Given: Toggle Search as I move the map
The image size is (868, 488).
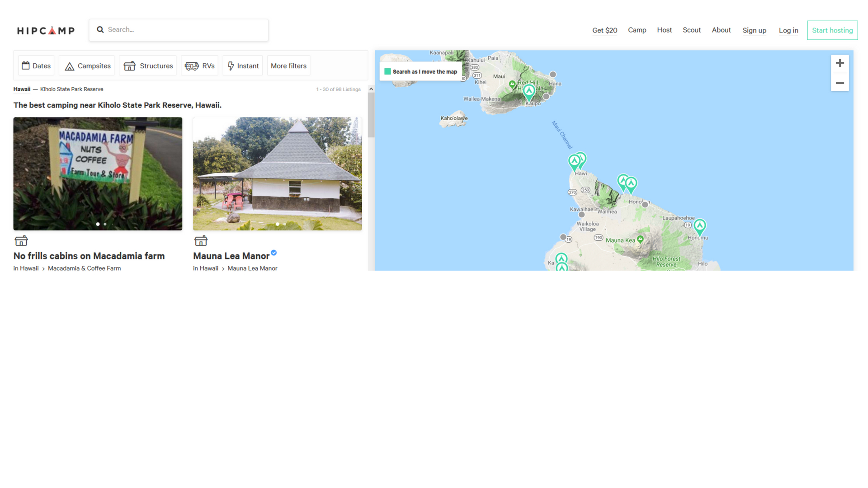Looking at the screenshot, I should [387, 71].
